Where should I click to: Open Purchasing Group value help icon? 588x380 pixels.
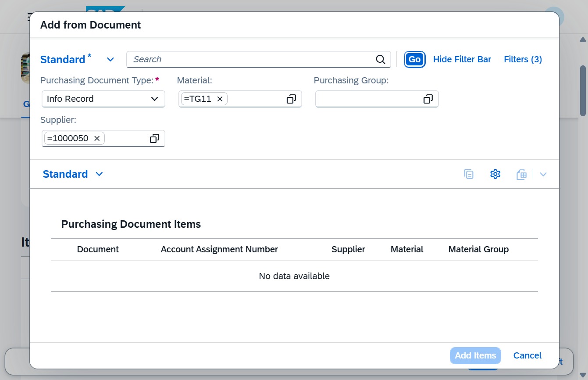(x=428, y=99)
